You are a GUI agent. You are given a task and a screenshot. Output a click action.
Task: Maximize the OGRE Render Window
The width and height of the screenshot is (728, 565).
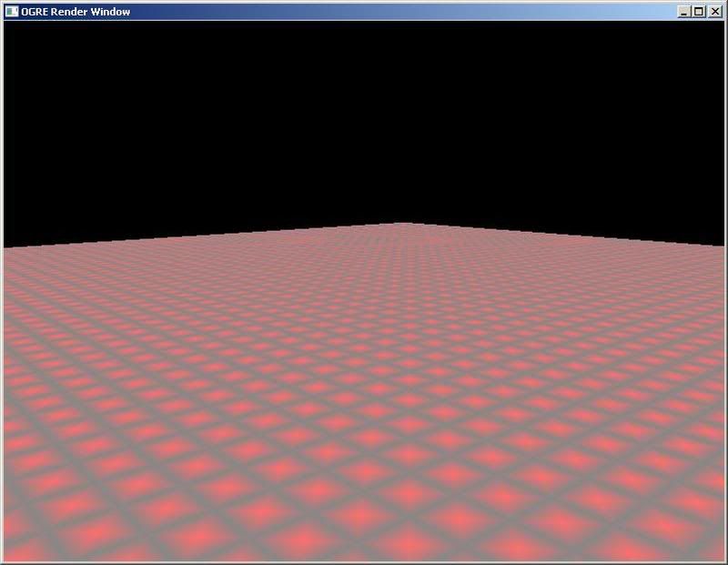pyautogui.click(x=698, y=12)
